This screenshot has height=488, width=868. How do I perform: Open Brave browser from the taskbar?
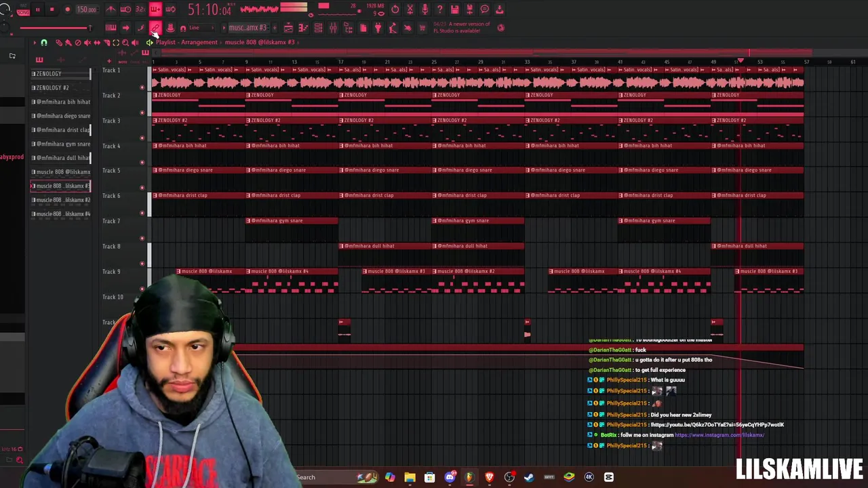tap(490, 477)
